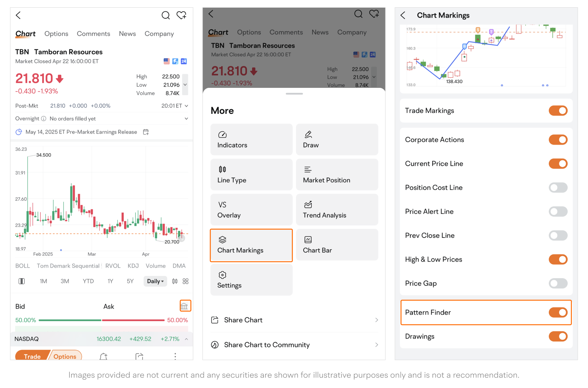
Task: Expand the Post-Mkt time chevron
Action: pos(186,106)
